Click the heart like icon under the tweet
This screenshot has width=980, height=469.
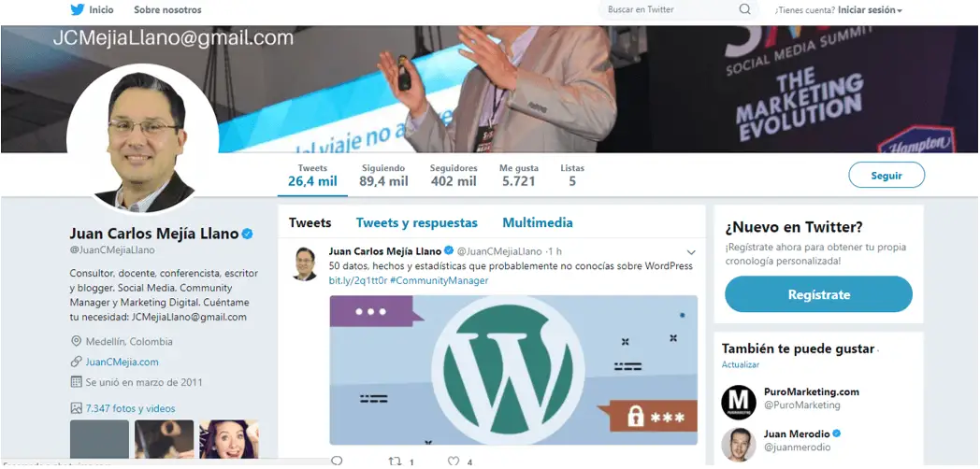coord(454,462)
